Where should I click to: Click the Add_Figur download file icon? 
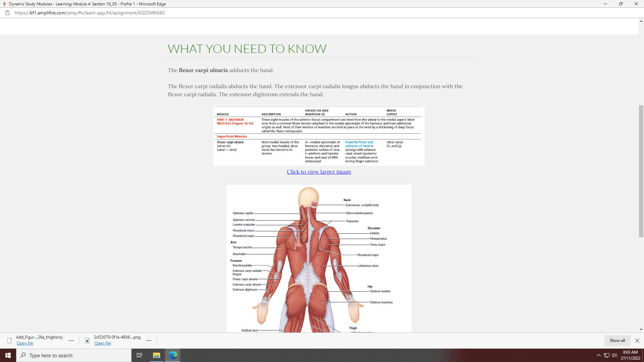click(x=9, y=341)
